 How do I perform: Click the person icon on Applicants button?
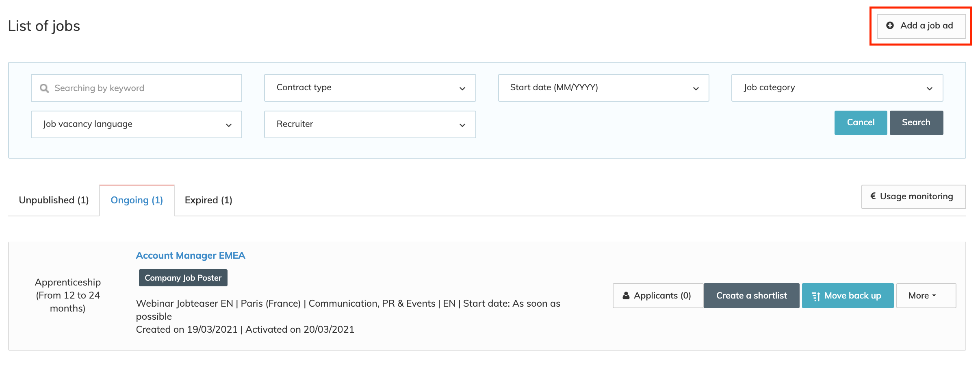coord(626,296)
